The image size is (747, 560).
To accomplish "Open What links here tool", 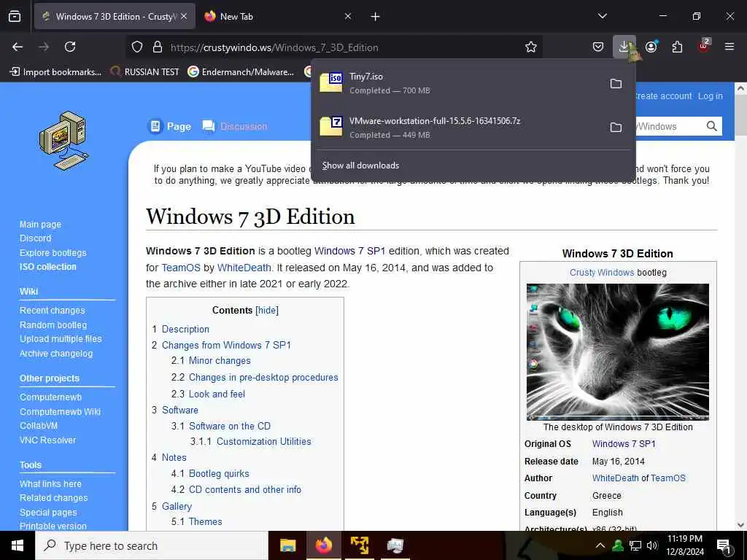I will [50, 484].
